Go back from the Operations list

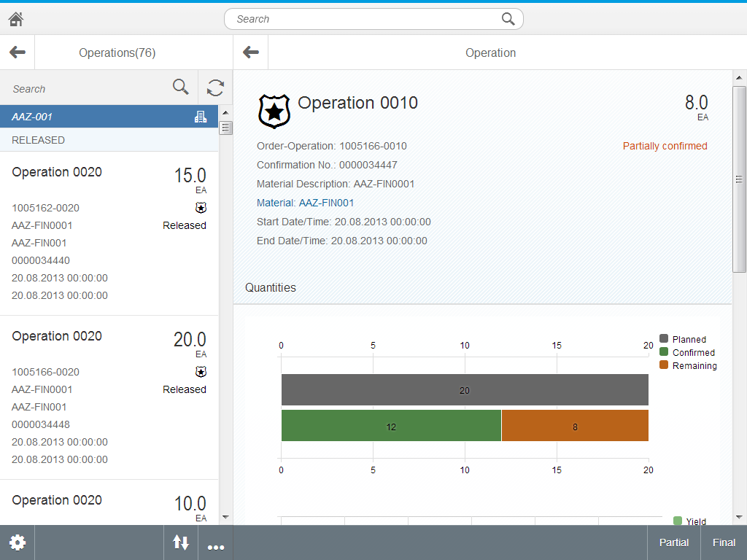point(18,52)
